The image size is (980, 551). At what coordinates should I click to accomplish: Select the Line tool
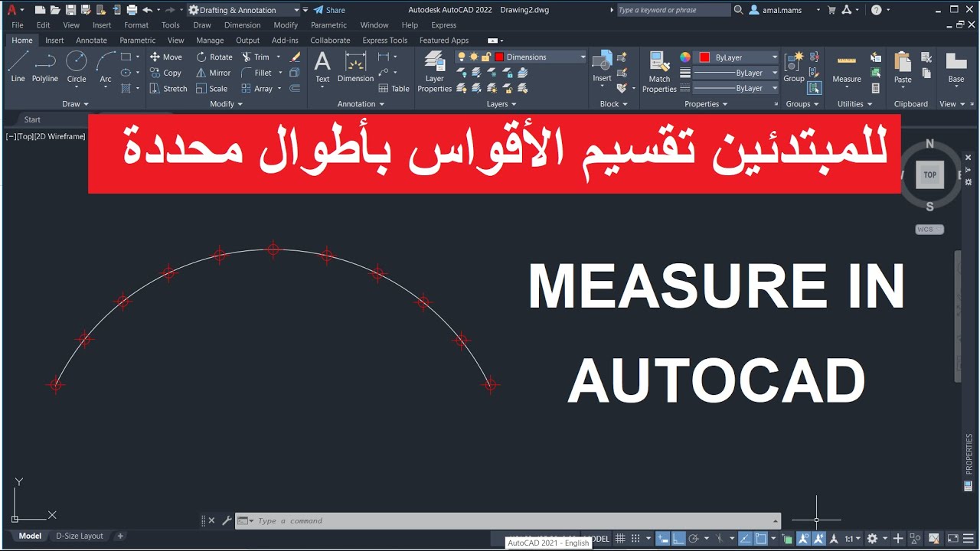pyautogui.click(x=18, y=67)
